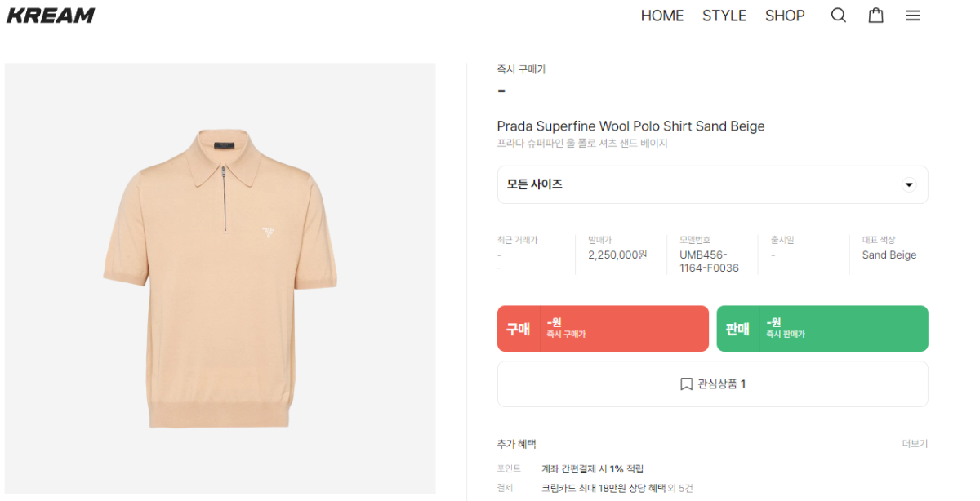Click the 2,250,000원 release price
Screen dimensions: 980x501
(617, 255)
